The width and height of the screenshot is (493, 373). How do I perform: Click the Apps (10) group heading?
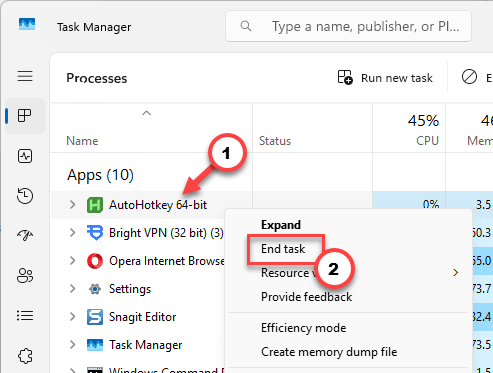[100, 175]
